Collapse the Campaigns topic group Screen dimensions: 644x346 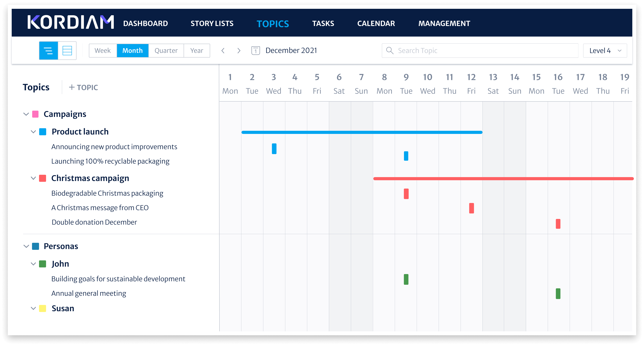click(26, 114)
